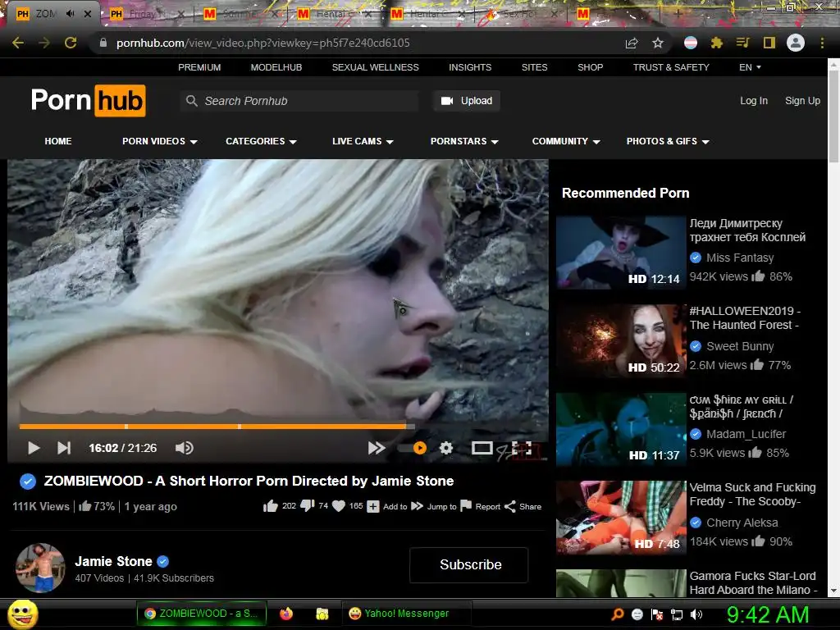Open SEXUAL WELLNESS in the top bar
The height and width of the screenshot is (630, 840).
tap(375, 67)
